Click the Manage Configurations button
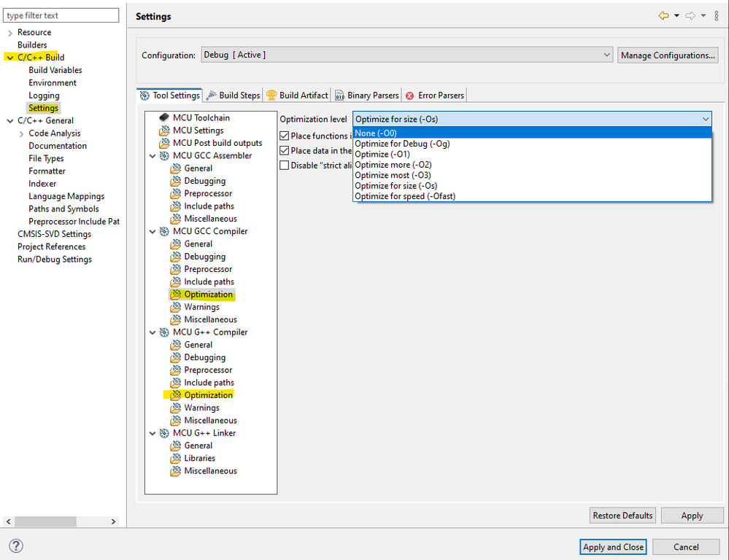729x560 pixels. (668, 55)
